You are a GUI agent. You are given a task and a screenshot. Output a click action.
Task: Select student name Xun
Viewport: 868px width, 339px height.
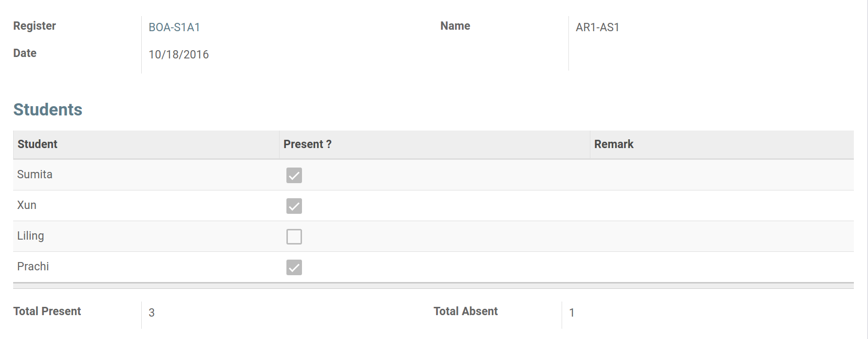tap(27, 205)
